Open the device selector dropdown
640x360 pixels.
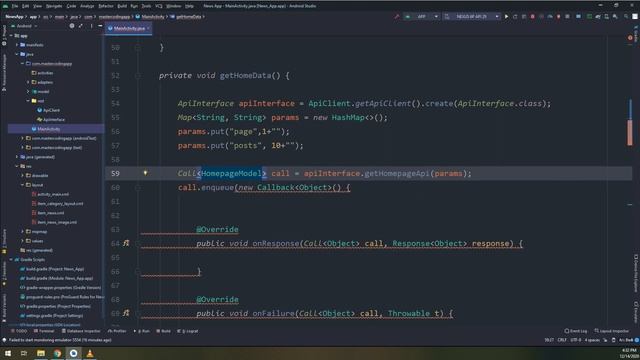(471, 17)
